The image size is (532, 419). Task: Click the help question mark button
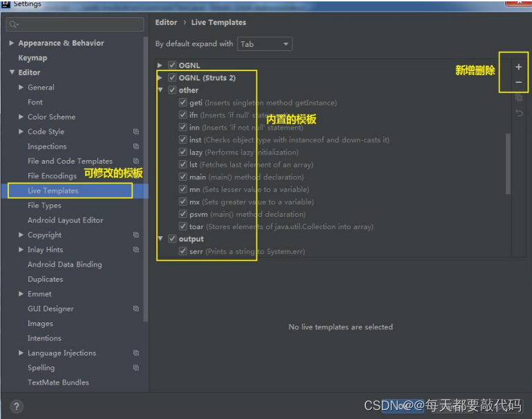pyautogui.click(x=17, y=406)
